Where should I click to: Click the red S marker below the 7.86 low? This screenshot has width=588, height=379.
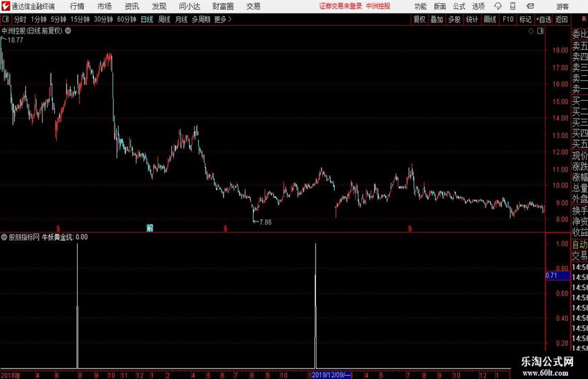tap(225, 228)
